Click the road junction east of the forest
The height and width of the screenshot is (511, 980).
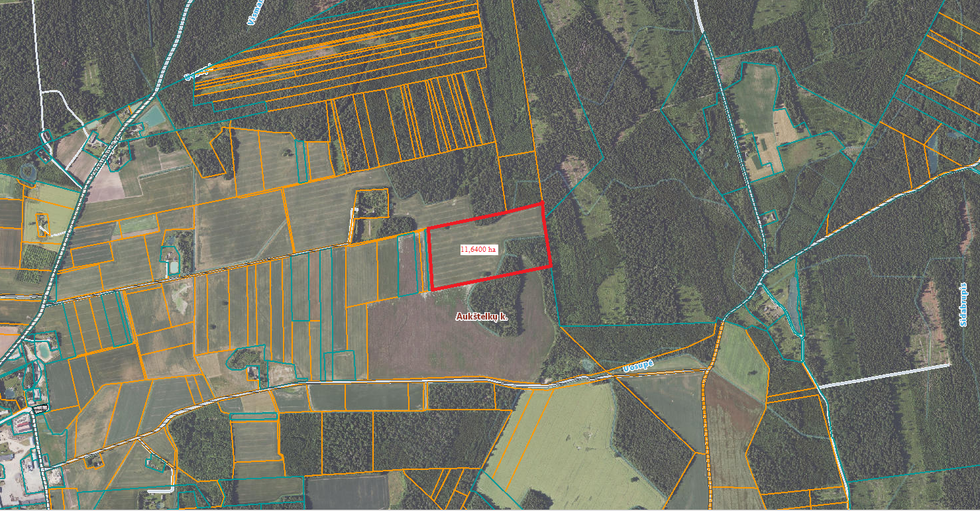765,271
